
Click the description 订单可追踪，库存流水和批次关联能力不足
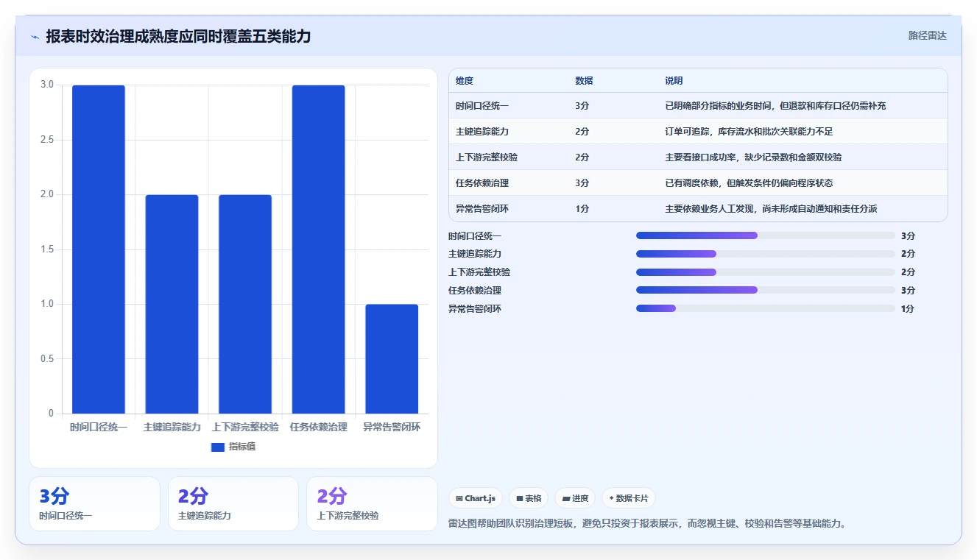point(749,132)
